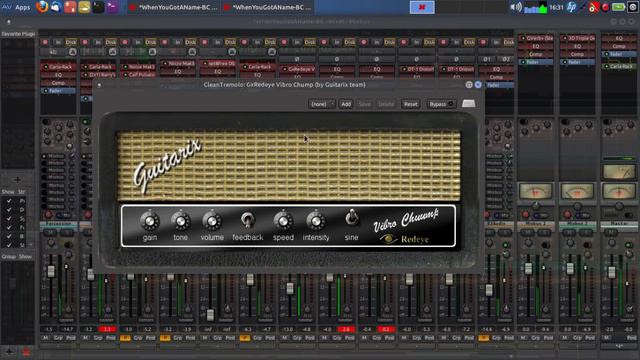Open the clock showing 16:31

(556, 7)
